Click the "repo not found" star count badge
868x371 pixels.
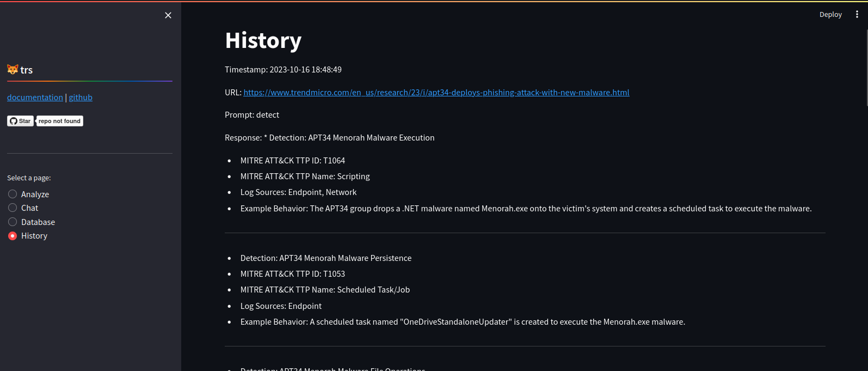(60, 121)
